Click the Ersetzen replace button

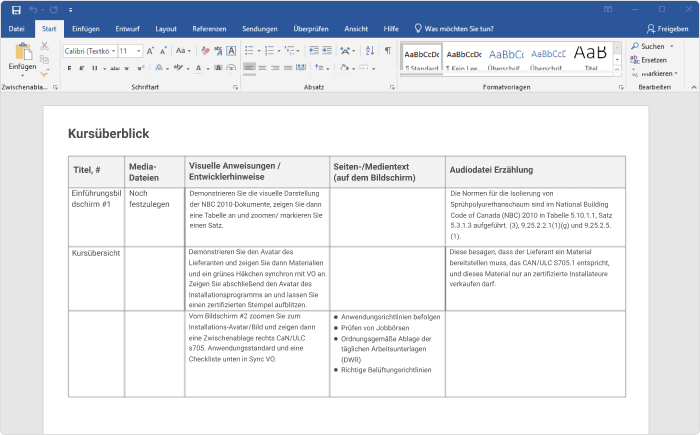pyautogui.click(x=649, y=59)
